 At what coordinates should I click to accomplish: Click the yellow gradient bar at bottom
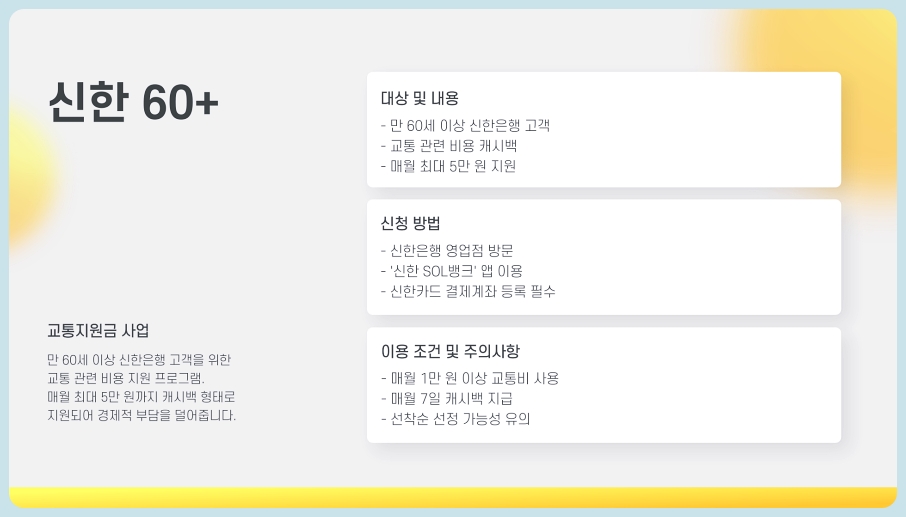453,497
